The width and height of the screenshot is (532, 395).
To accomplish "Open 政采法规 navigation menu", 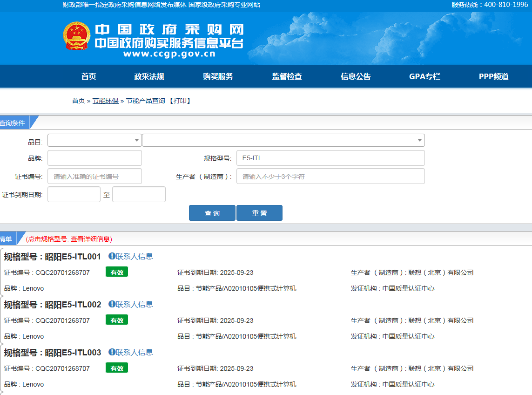I will [x=149, y=76].
